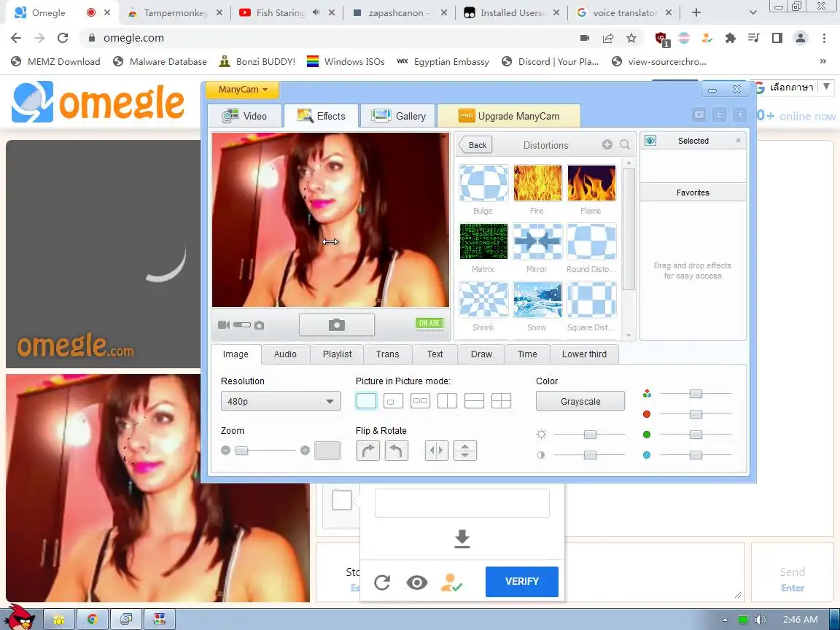Image resolution: width=840 pixels, height=630 pixels.
Task: Reload the captcha challenge icon
Action: pos(382,582)
